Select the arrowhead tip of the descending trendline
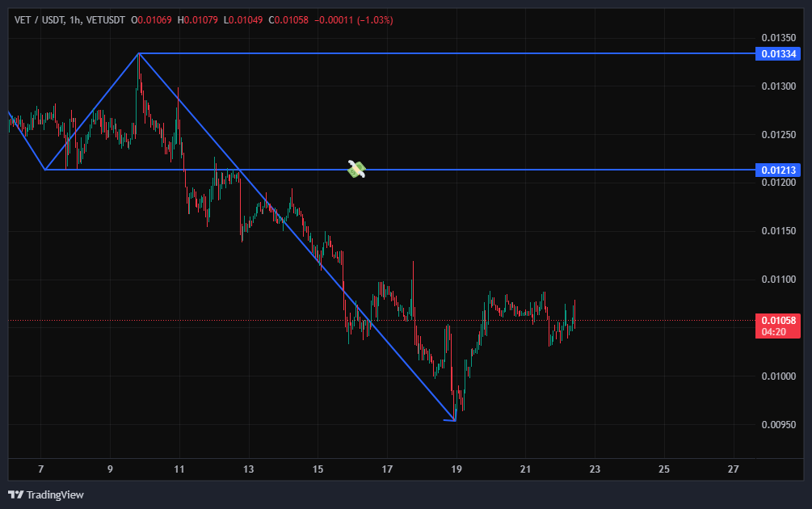Image resolution: width=812 pixels, height=509 pixels. pyautogui.click(x=455, y=420)
